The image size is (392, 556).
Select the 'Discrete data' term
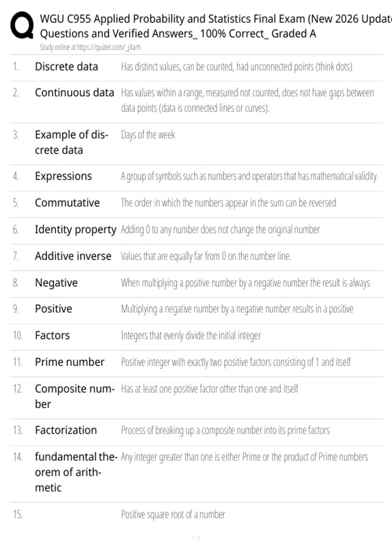click(66, 67)
